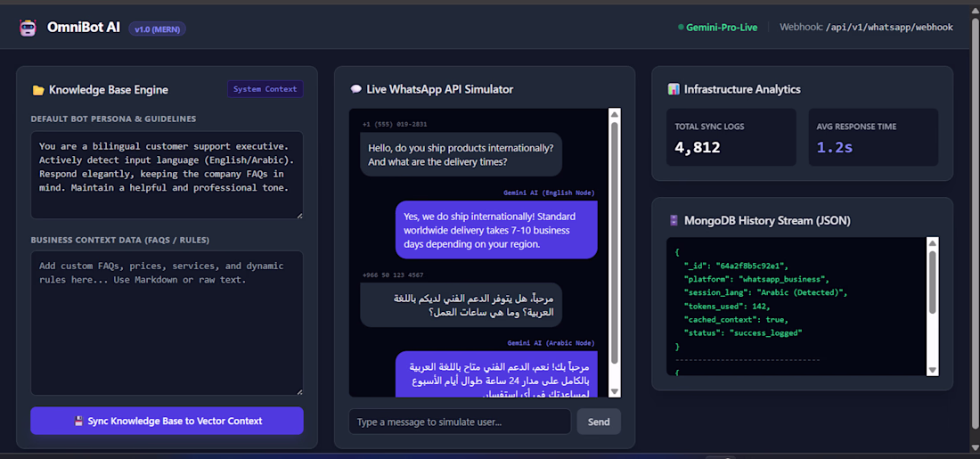Click the Infrastructure Analytics heading
The image size is (980, 459).
click(x=742, y=89)
